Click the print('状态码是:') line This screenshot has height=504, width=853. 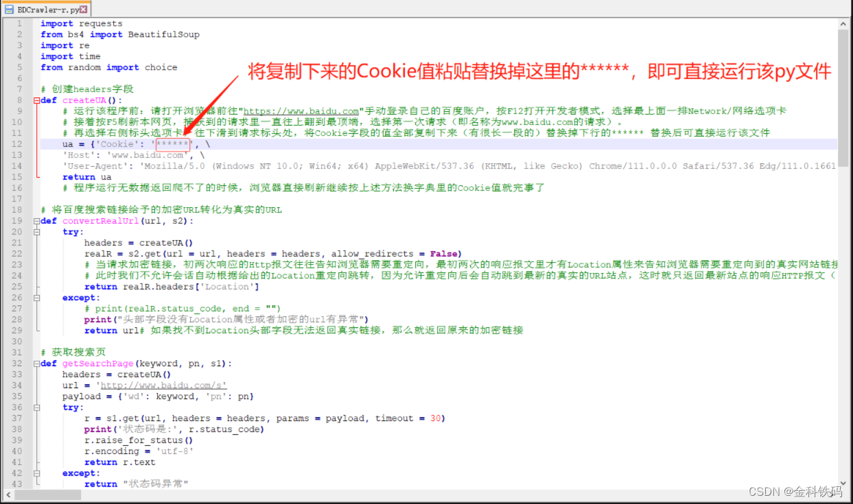coord(175,429)
